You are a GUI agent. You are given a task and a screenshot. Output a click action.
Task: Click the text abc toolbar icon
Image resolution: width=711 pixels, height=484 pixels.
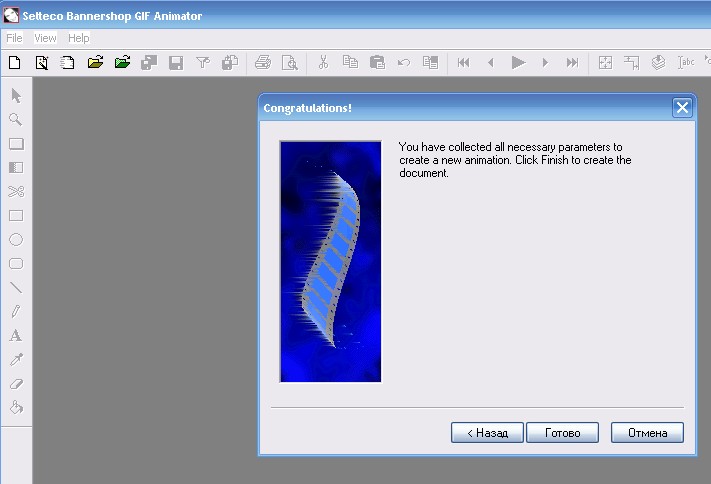[x=686, y=62]
